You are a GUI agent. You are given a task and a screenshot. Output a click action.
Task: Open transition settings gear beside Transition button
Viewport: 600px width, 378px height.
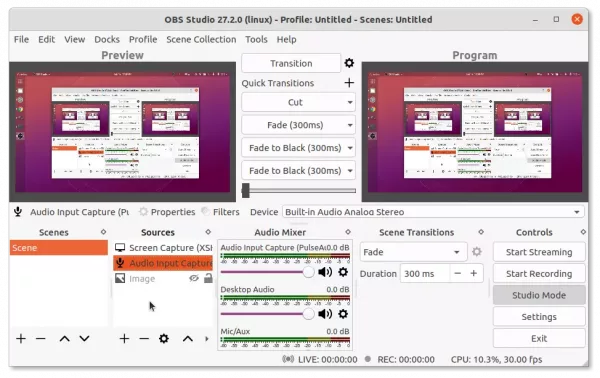(349, 63)
